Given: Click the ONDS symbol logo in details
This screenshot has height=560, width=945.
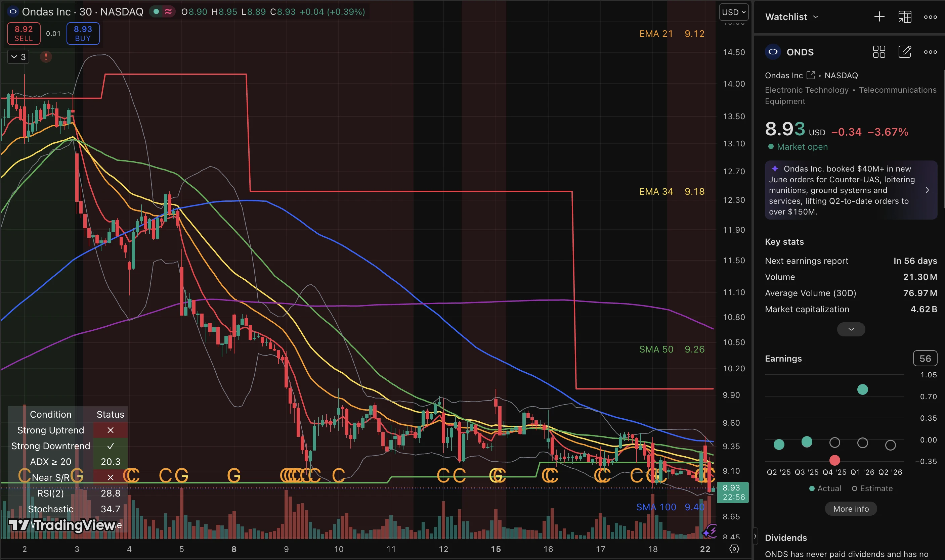Looking at the screenshot, I should [773, 52].
